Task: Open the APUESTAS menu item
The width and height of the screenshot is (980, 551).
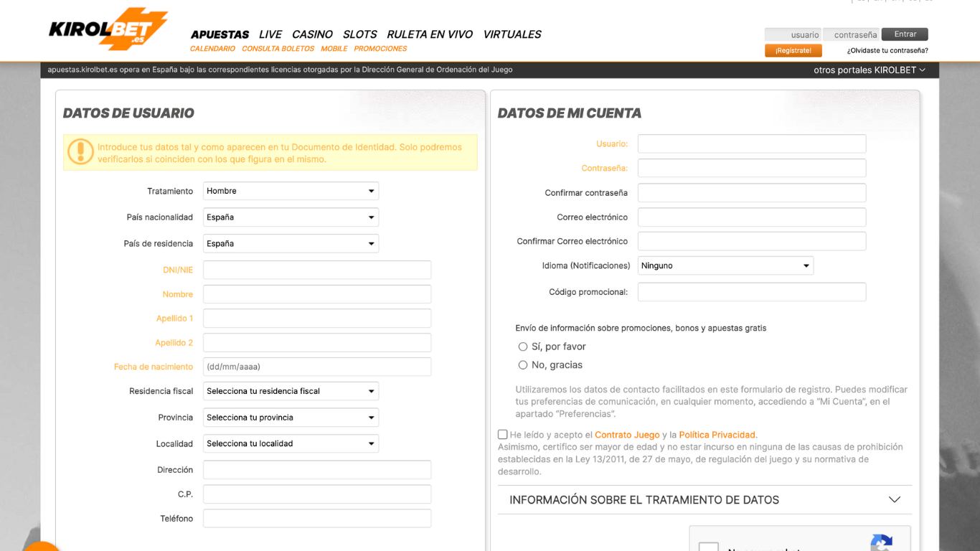Action: (220, 34)
